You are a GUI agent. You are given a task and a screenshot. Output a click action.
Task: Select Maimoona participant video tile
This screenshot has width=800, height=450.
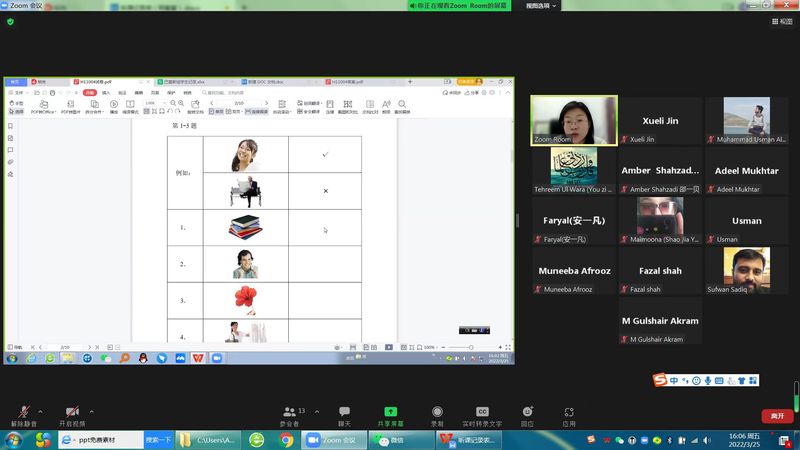(660, 220)
